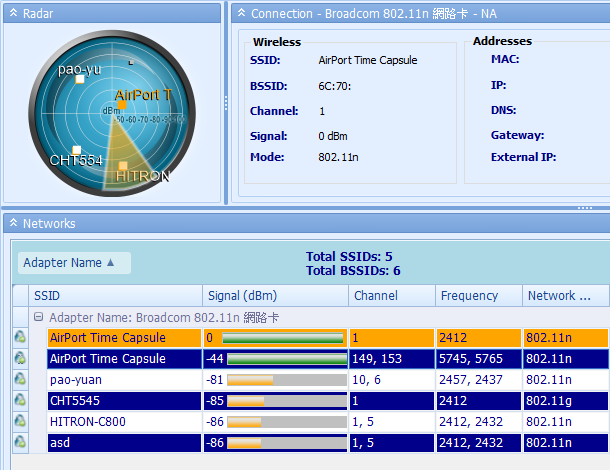The height and width of the screenshot is (470, 610).
Task: Collapse the Networks panel chevron
Action: (x=14, y=223)
